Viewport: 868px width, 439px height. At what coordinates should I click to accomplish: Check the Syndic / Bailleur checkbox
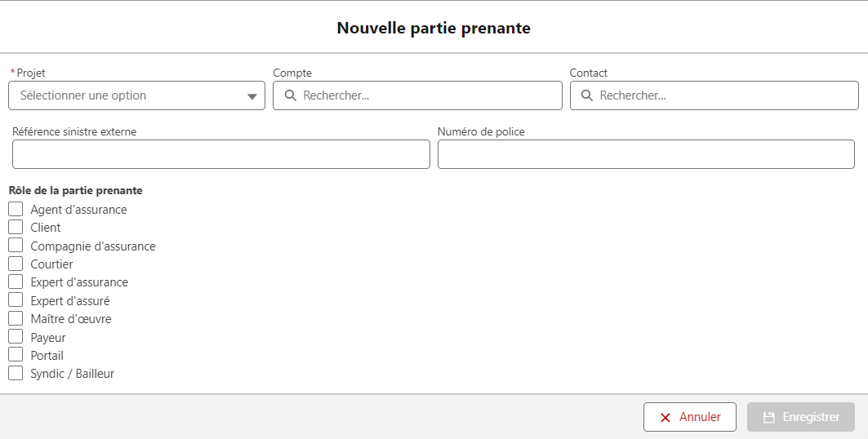tap(16, 373)
